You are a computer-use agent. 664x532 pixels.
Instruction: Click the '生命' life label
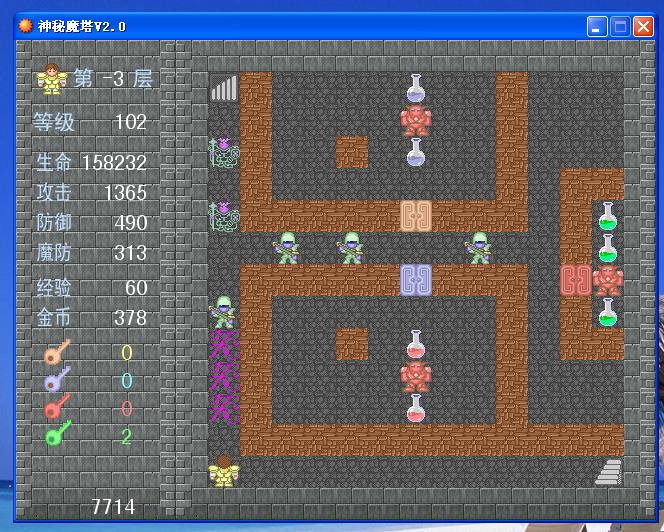tap(54, 163)
